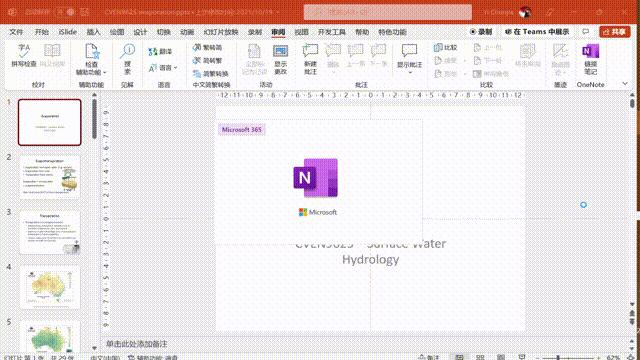Click the OneNote logo in splash screen
Image resolution: width=640 pixels, height=360 pixels.
(316, 178)
